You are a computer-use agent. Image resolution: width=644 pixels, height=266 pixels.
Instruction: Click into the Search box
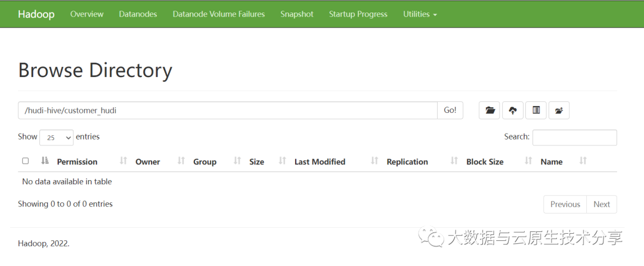574,137
